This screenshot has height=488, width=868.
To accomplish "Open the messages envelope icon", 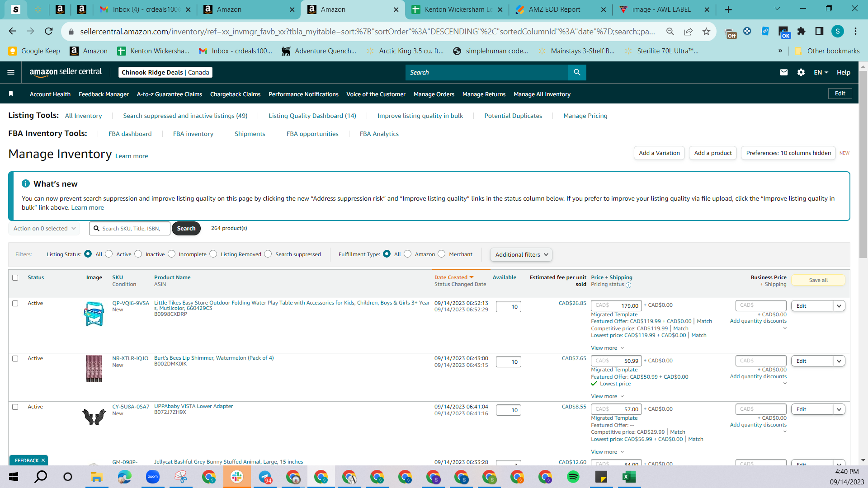I will click(784, 72).
